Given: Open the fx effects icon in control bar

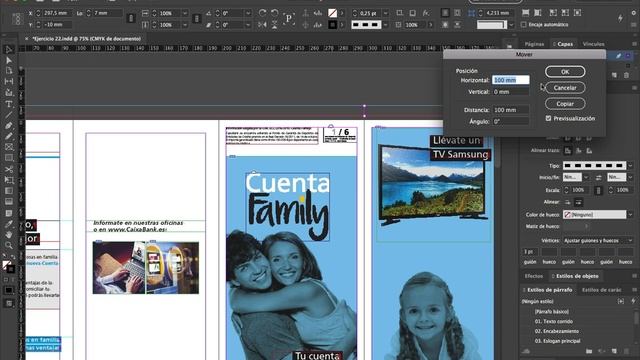Looking at the screenshot, I should [x=426, y=13].
